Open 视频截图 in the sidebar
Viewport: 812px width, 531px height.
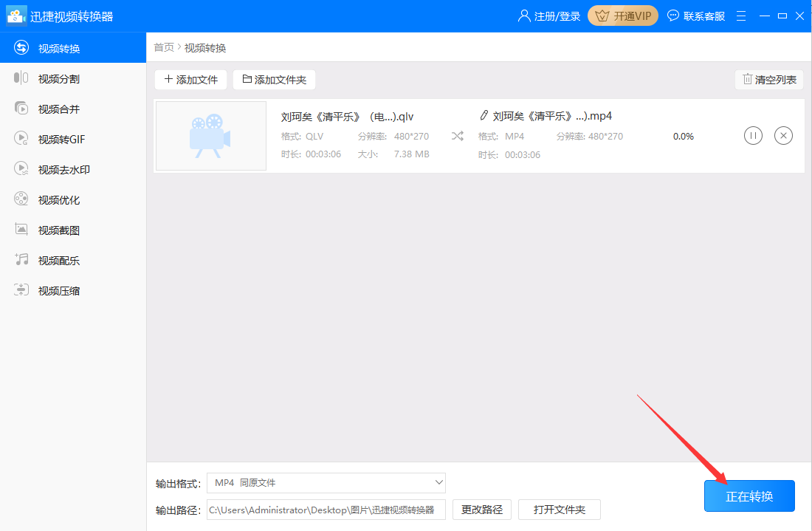[73, 230]
